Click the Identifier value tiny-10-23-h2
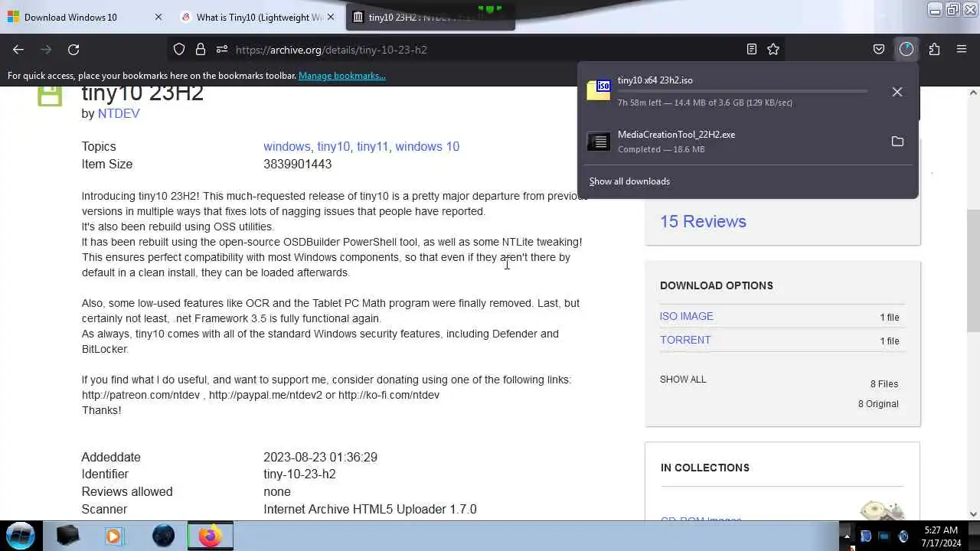This screenshot has width=980, height=551. point(299,474)
